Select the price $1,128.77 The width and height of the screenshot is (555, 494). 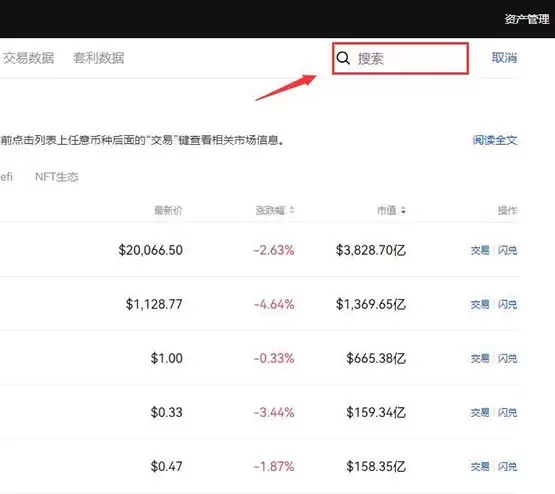(154, 304)
